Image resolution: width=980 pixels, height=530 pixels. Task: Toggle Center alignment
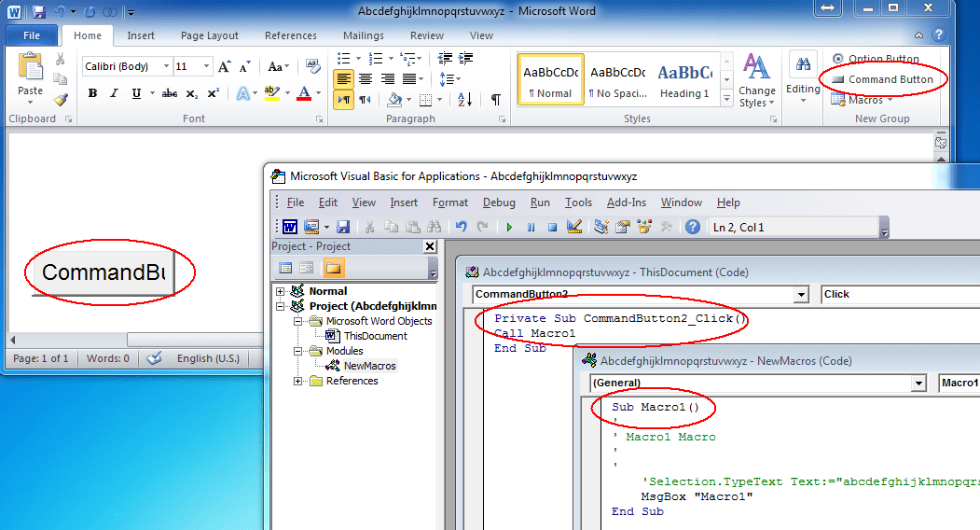point(366,78)
